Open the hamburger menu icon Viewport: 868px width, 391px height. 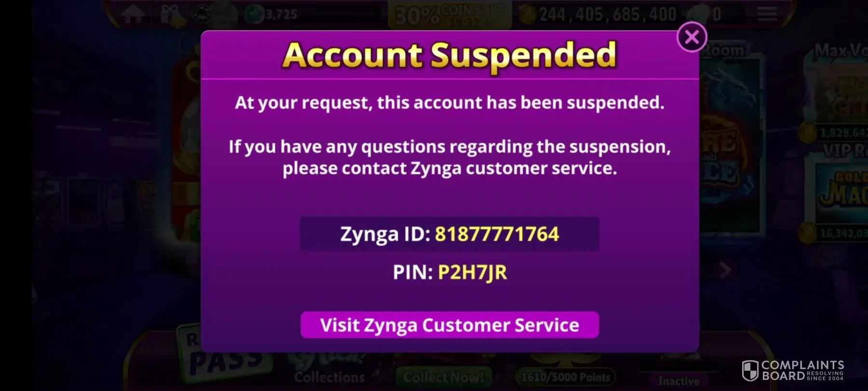(x=767, y=14)
